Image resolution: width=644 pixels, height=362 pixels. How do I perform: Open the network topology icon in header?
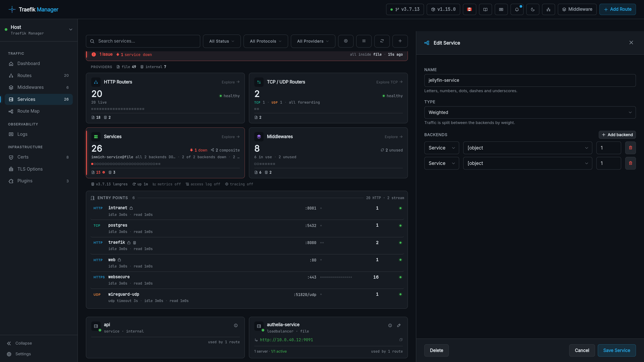point(548,9)
